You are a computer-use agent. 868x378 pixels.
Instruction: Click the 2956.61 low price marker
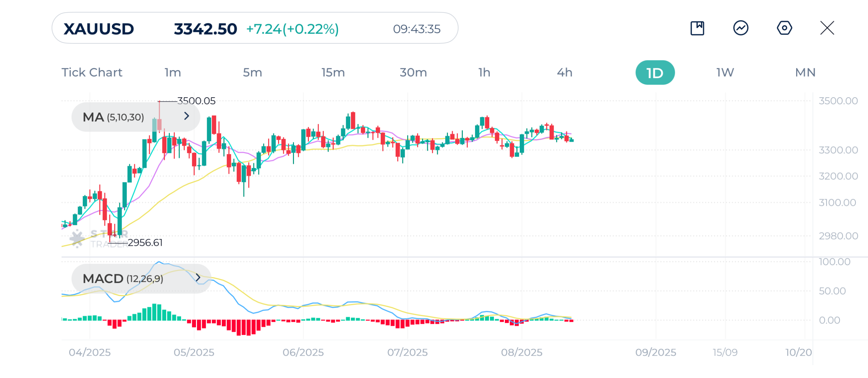coord(145,243)
